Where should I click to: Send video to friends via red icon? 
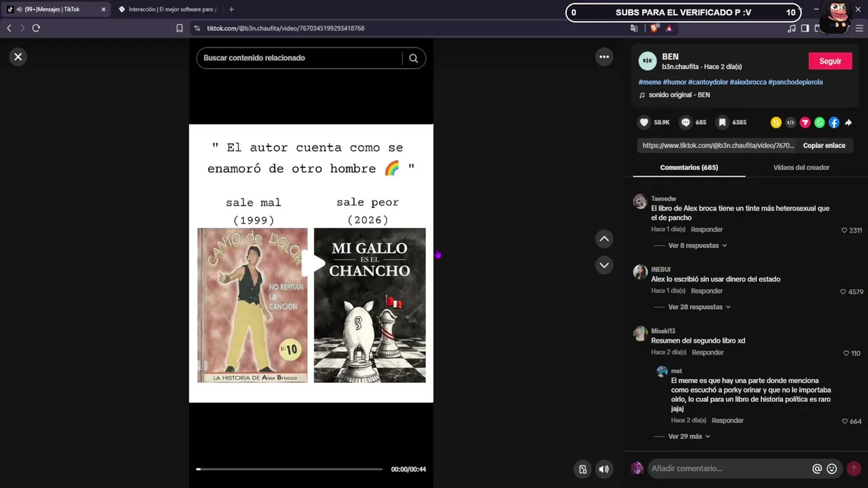(x=805, y=123)
